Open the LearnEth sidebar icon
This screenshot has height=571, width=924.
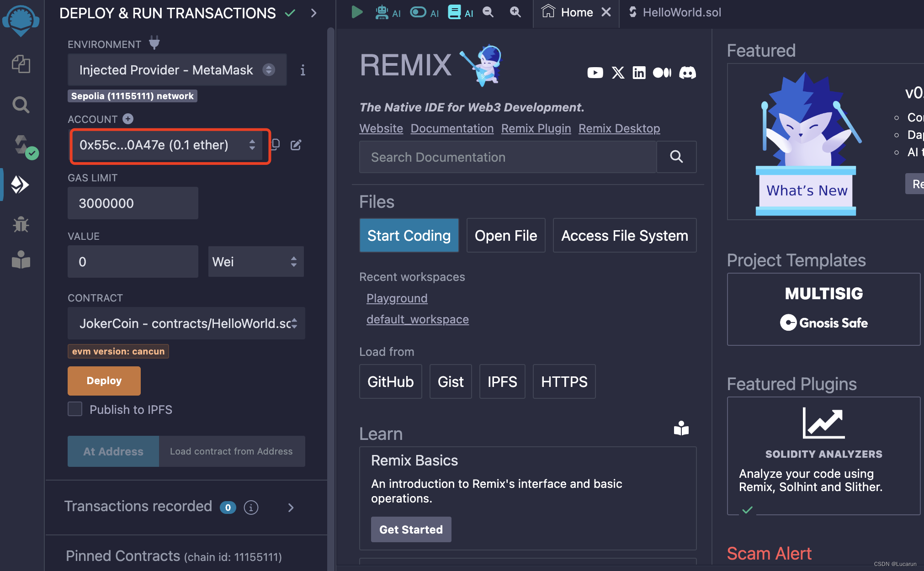(21, 259)
